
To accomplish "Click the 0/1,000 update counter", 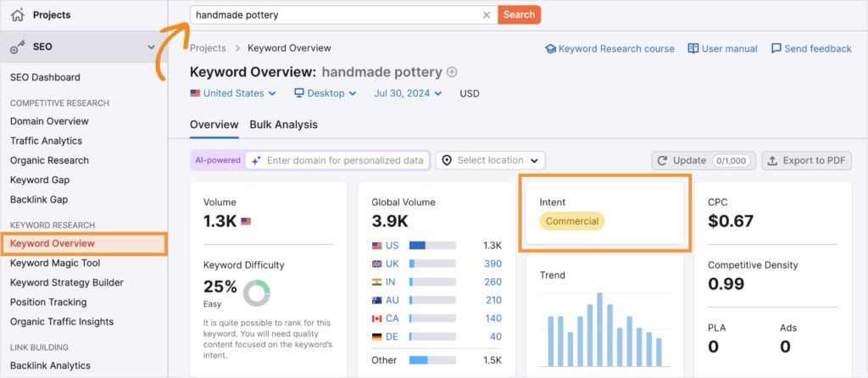I will (731, 160).
